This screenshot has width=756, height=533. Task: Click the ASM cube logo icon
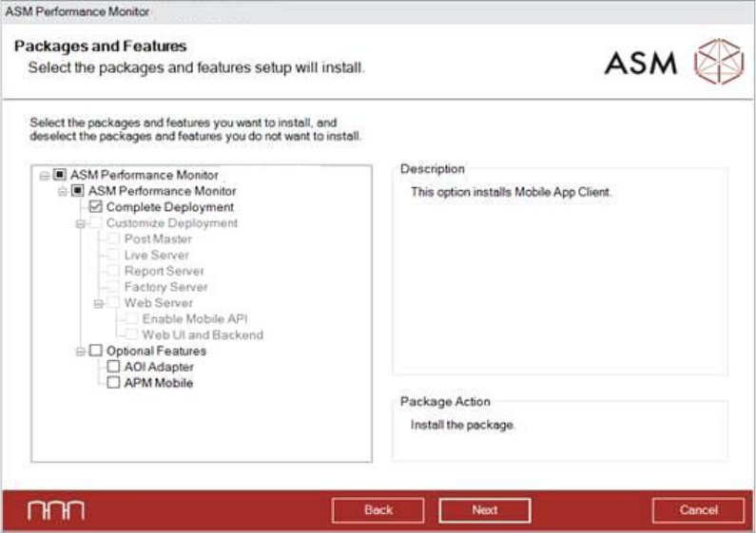click(x=719, y=62)
